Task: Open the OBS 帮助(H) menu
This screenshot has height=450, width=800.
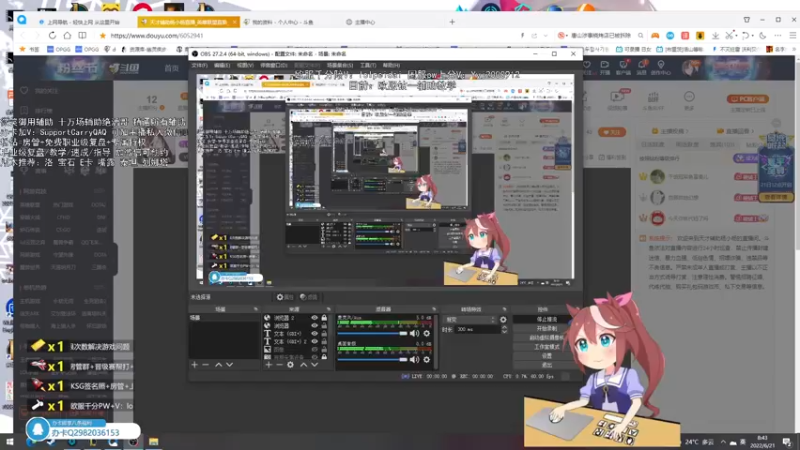Action: [x=391, y=65]
